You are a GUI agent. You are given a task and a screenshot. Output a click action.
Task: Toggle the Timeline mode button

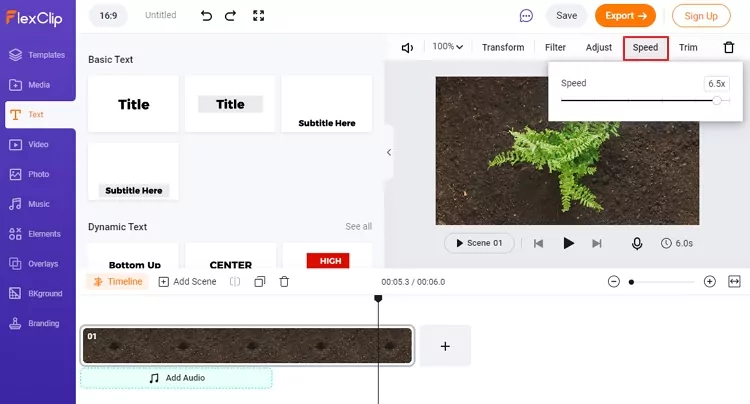pos(118,282)
